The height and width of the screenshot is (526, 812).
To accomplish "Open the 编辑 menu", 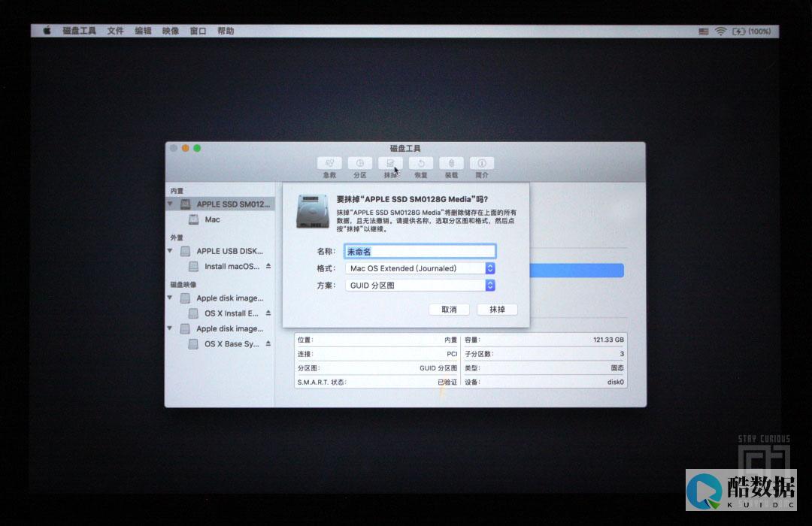I will 143,31.
